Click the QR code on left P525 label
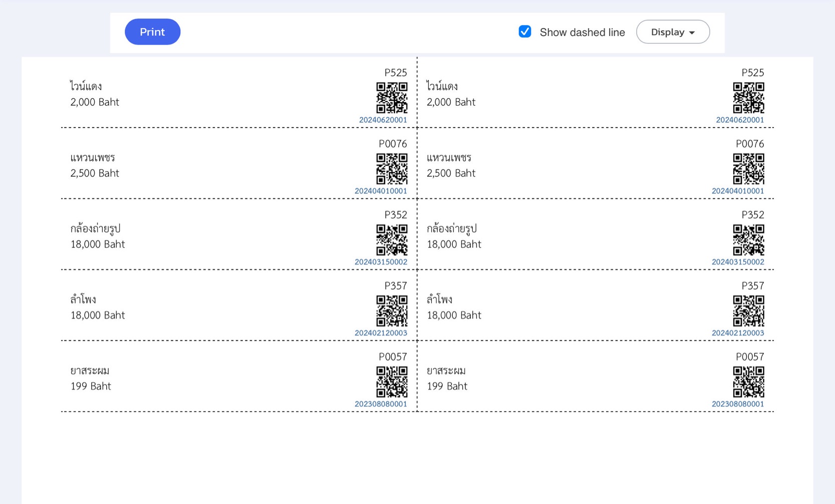 click(392, 98)
